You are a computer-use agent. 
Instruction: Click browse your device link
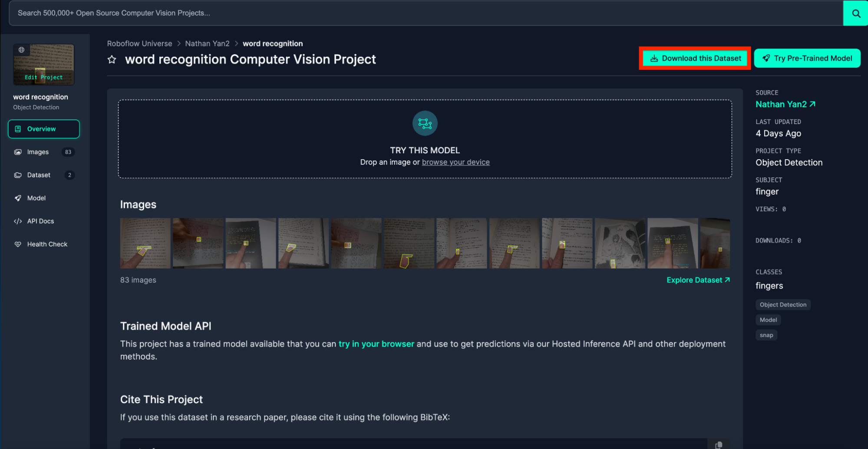455,162
